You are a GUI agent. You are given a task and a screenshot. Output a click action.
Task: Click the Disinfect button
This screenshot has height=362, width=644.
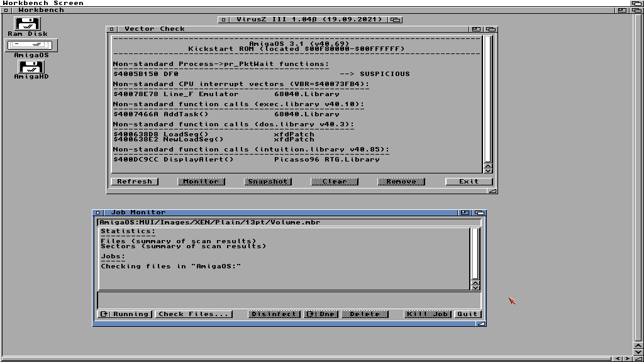pos(274,314)
